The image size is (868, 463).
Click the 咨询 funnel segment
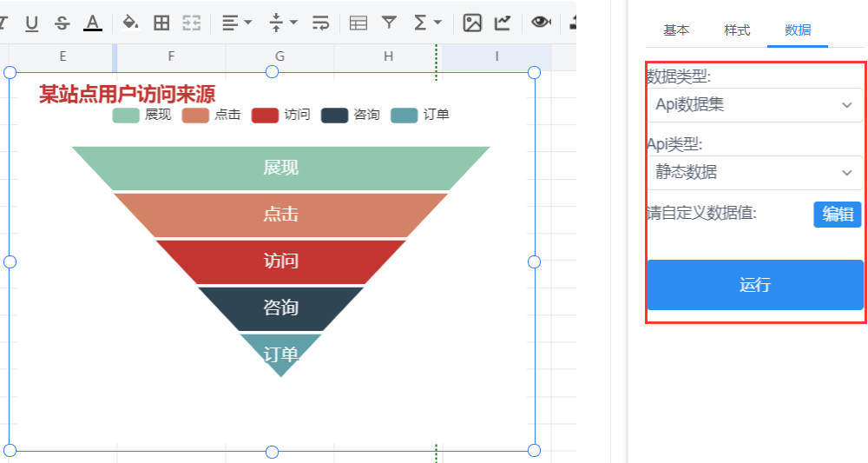click(x=280, y=308)
